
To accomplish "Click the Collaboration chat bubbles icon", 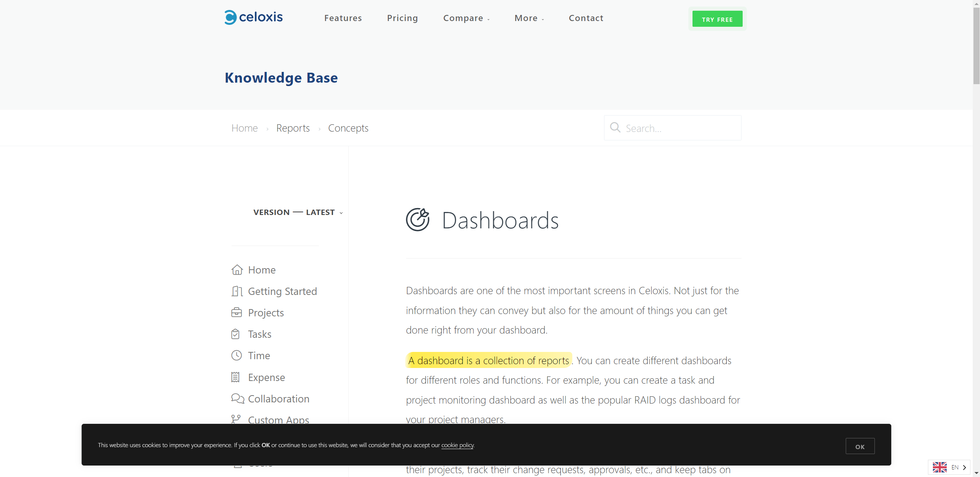I will coord(238,399).
